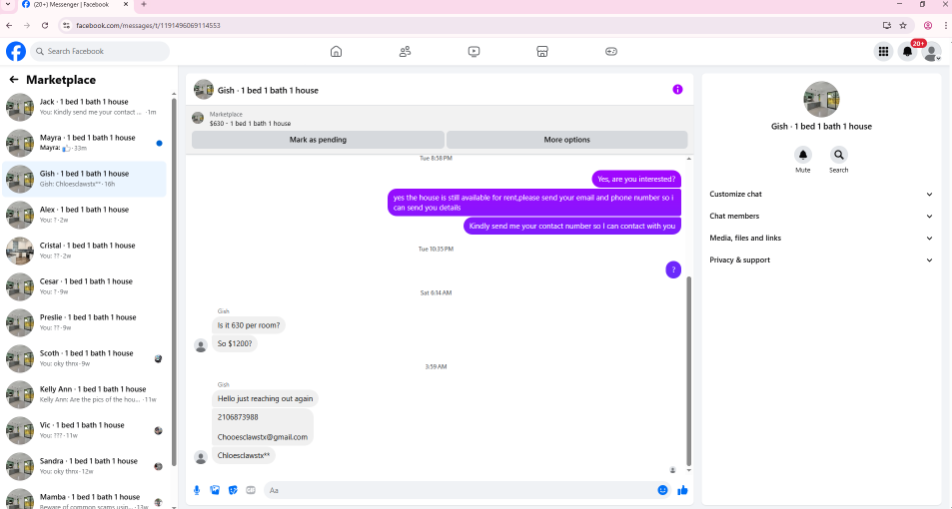Click the 'Kindly send me your contact number' message
The width and height of the screenshot is (952, 509).
tap(572, 226)
